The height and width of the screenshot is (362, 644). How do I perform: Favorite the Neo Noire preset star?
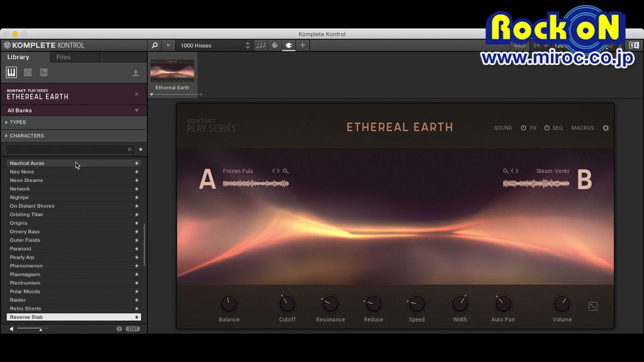(x=136, y=171)
